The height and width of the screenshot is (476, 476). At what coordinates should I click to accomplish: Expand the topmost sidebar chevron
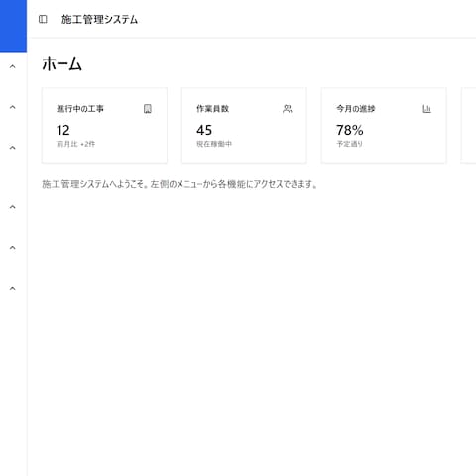13,66
